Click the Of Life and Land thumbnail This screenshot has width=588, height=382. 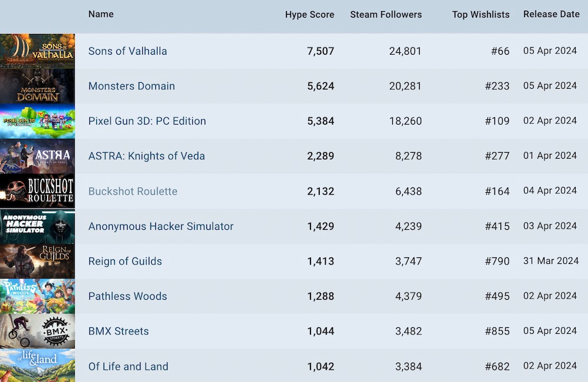[38, 366]
